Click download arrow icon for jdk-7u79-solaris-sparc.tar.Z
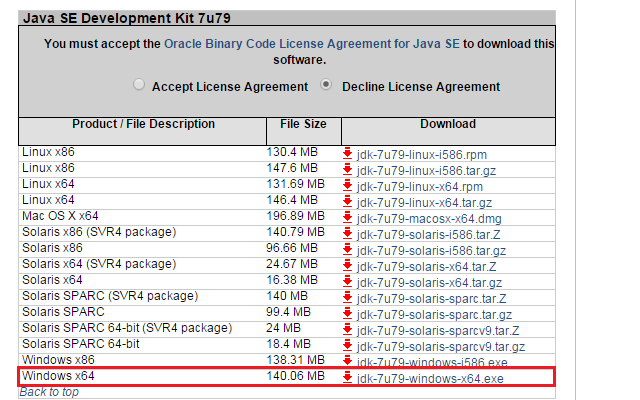The width and height of the screenshot is (640, 400). click(x=347, y=298)
